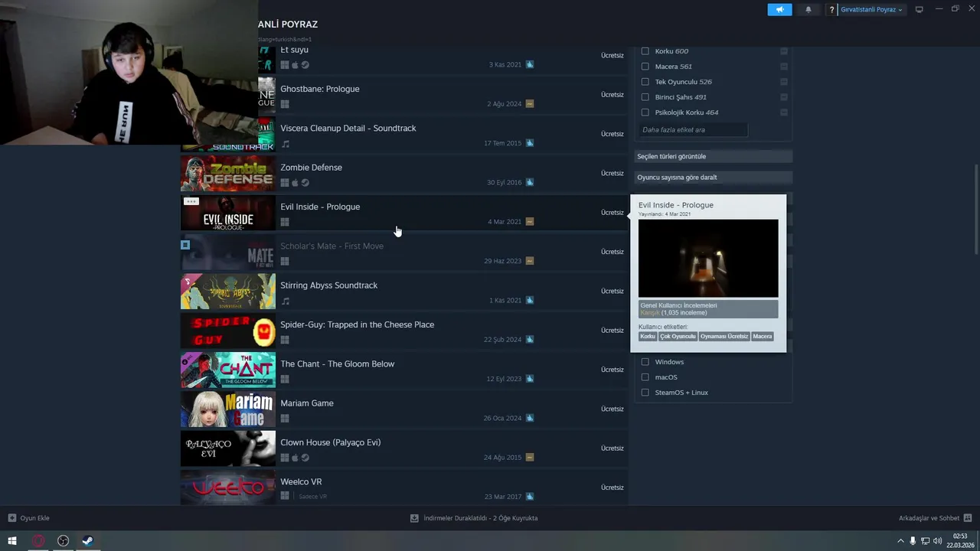The height and width of the screenshot is (551, 980).
Task: Click review rating icon on Evil Inside row
Action: pos(529,222)
